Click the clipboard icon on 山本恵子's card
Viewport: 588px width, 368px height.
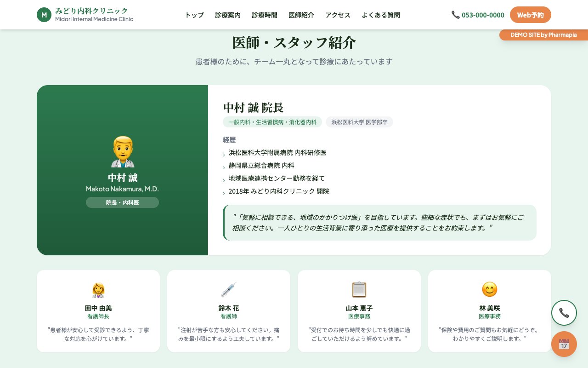(359, 290)
